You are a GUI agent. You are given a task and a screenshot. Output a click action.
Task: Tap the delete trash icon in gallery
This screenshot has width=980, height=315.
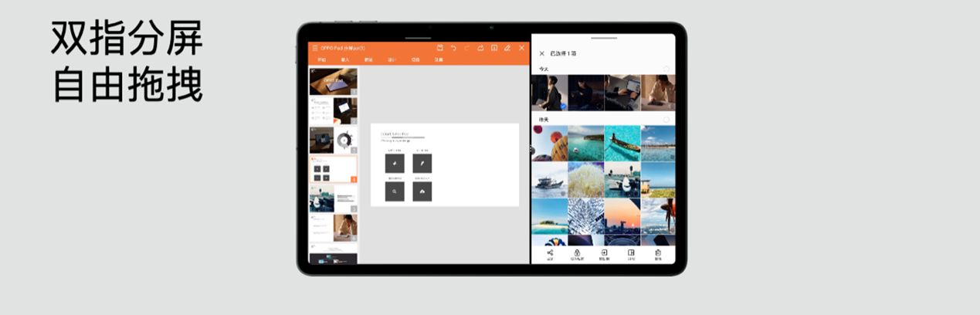[x=658, y=254]
